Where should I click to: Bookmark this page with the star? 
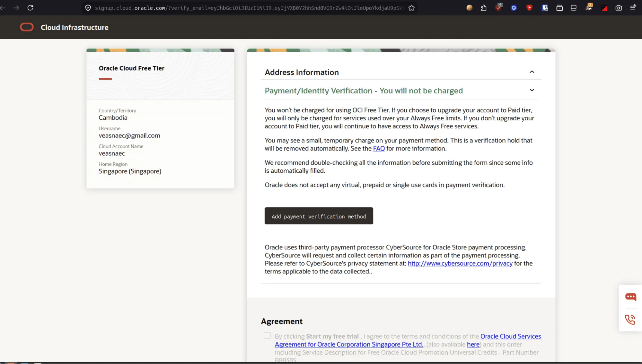tap(411, 8)
